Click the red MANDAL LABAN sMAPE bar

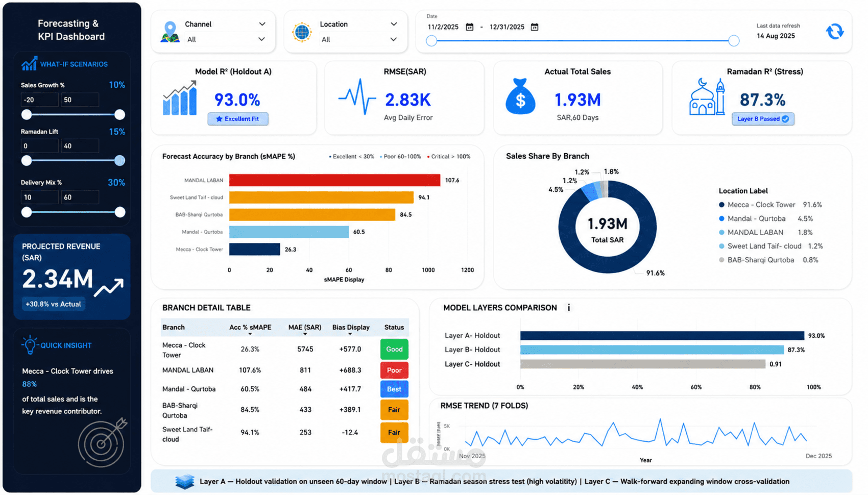334,180
